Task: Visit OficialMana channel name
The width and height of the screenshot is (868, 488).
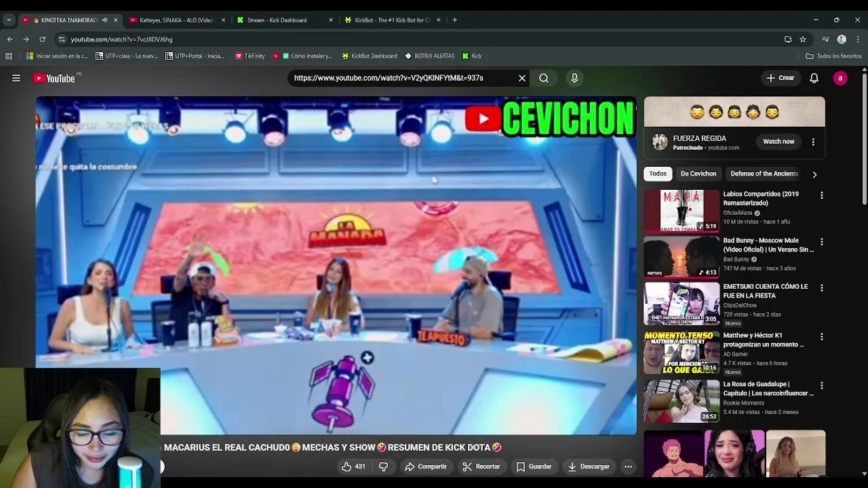Action: 738,213
